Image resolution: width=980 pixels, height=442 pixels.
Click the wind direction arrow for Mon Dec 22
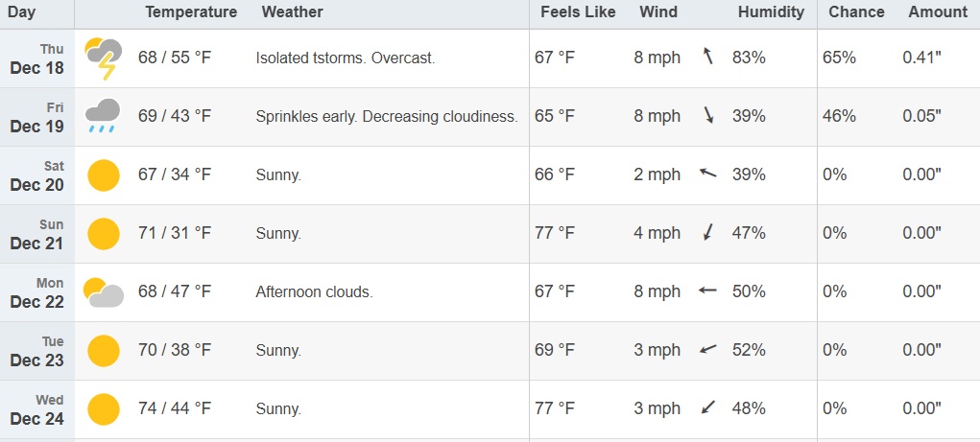708,291
